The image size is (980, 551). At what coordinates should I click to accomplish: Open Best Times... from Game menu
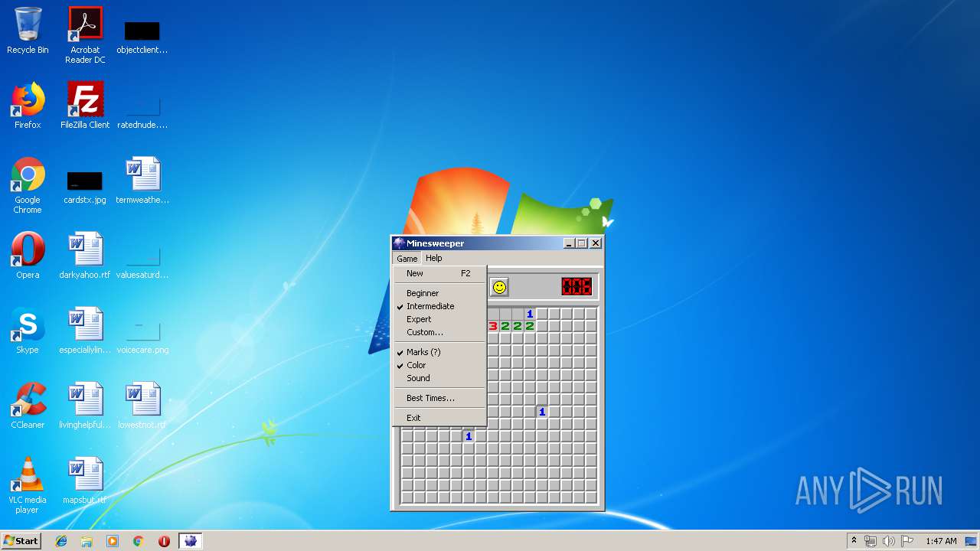(439, 398)
